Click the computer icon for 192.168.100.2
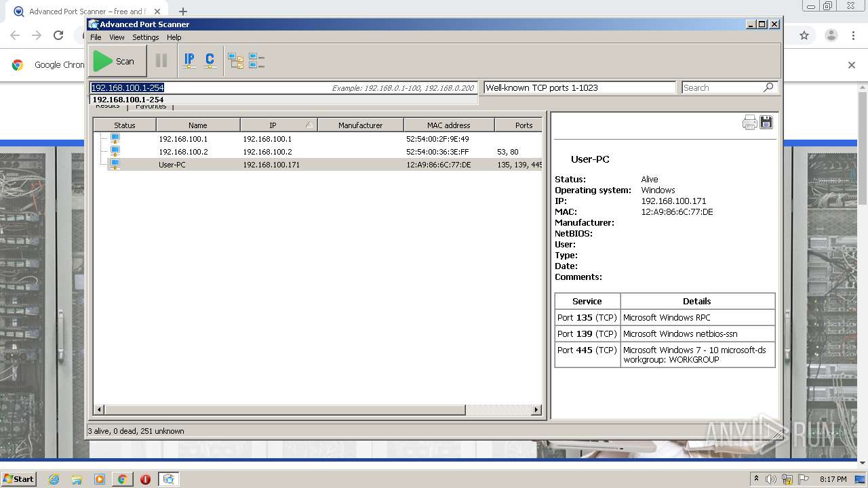The image size is (868, 488). [115, 151]
